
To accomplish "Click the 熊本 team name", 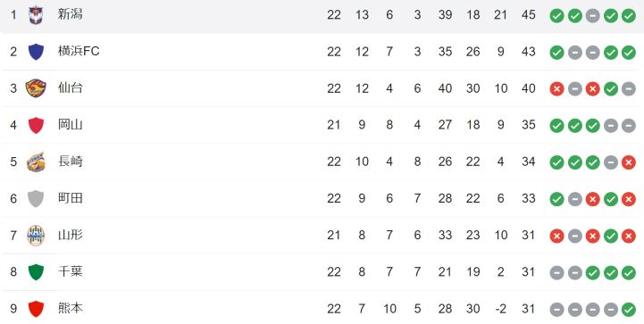I will 71,309.
